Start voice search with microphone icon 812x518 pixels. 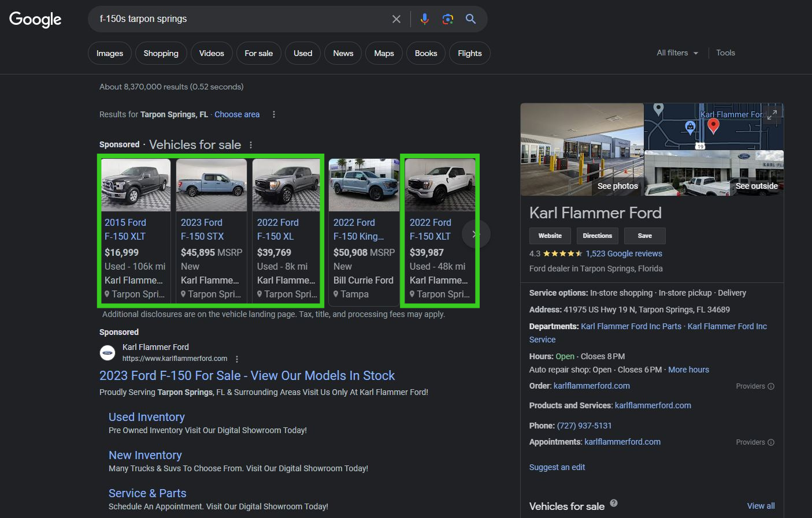(425, 19)
